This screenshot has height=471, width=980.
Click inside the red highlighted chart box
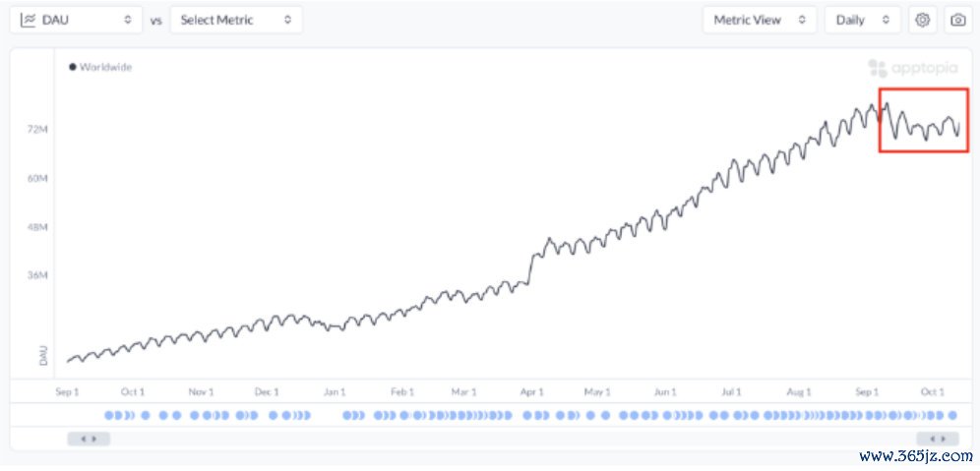[x=923, y=120]
